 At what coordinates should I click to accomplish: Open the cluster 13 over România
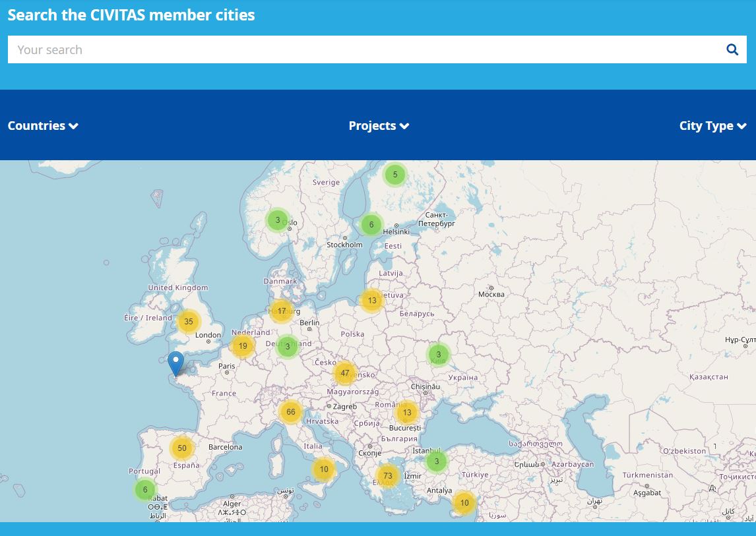[x=407, y=413]
